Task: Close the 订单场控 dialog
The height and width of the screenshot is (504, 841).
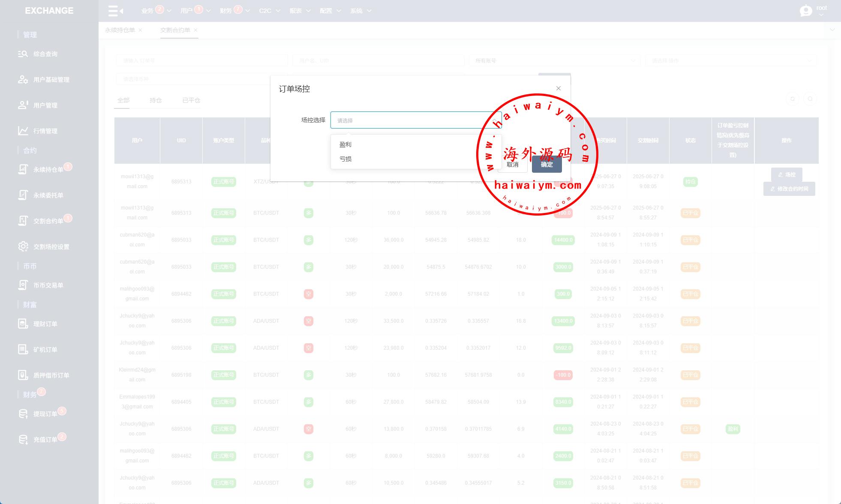Action: coord(559,88)
